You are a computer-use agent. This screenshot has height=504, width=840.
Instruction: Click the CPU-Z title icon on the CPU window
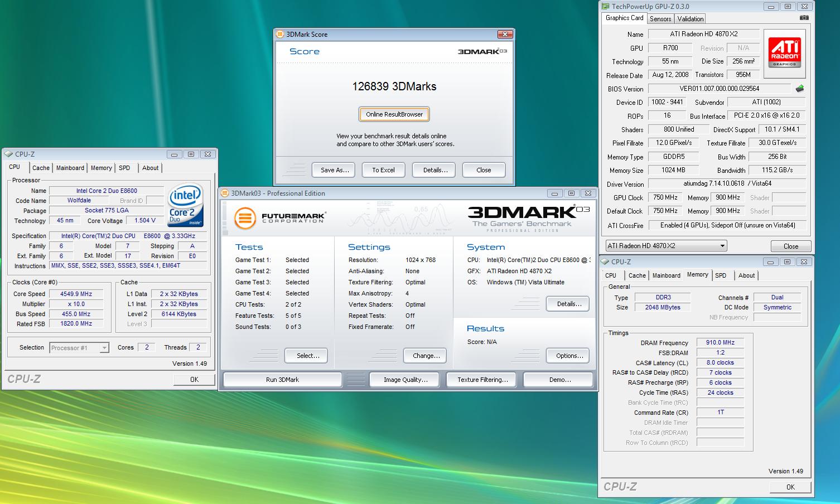(8, 154)
